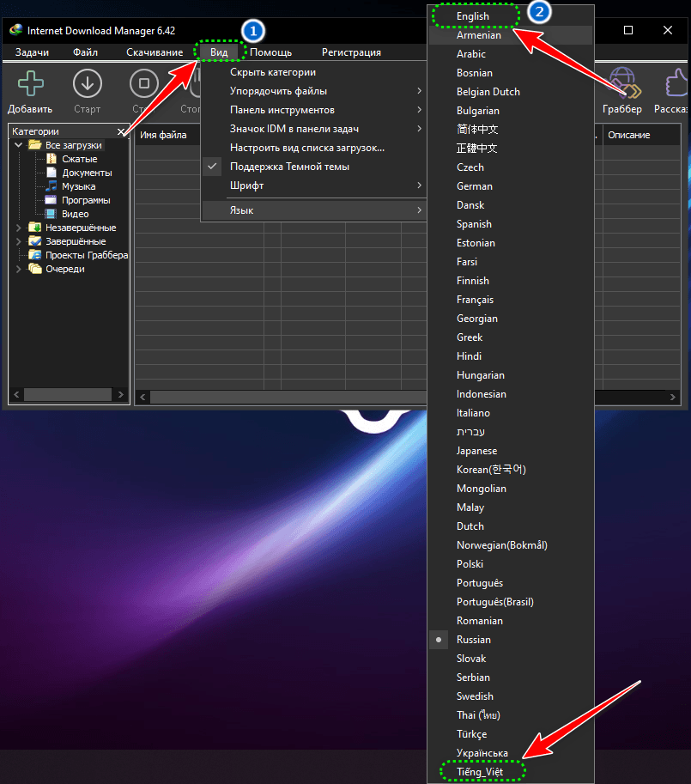
Task: Click download list scrollbar right arrow
Action: [672, 397]
